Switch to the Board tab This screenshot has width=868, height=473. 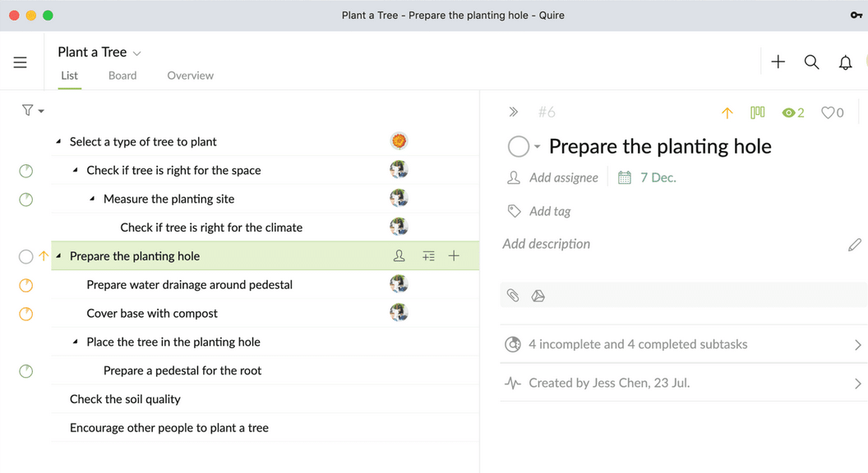point(122,76)
